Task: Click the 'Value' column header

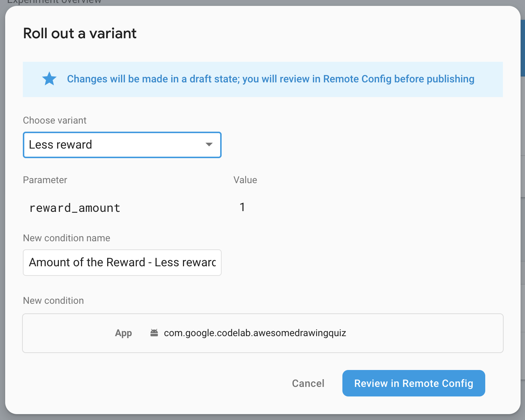Action: [245, 180]
